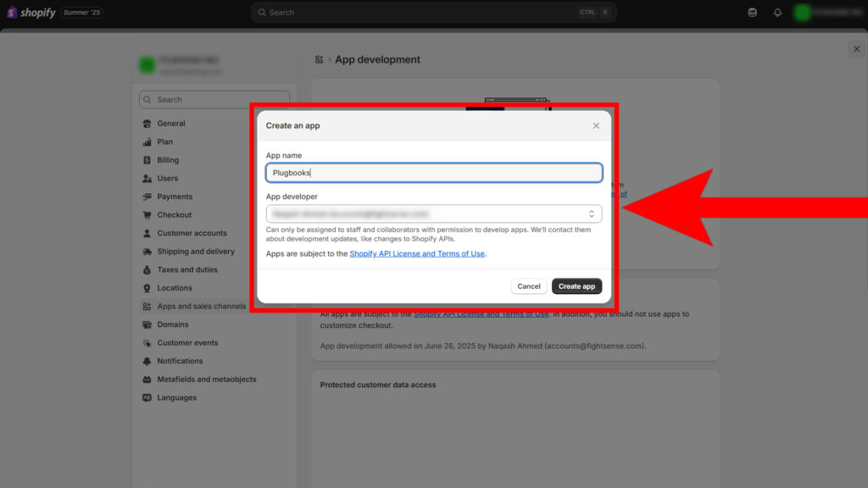Viewport: 868px width, 488px height.
Task: Open Apps and sales channels
Action: pyautogui.click(x=202, y=306)
